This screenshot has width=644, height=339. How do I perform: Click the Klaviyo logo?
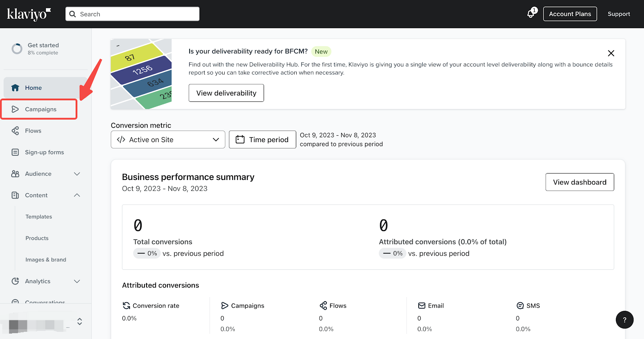(29, 14)
